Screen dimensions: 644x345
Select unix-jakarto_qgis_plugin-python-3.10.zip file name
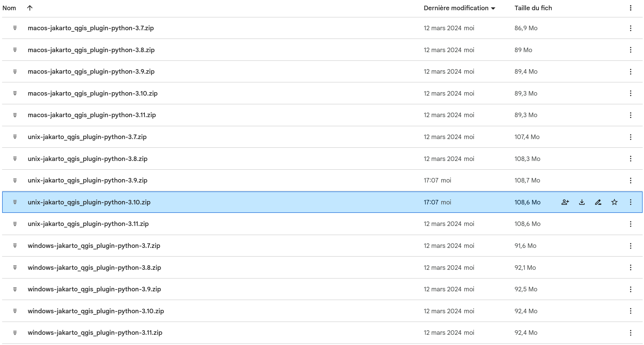89,202
